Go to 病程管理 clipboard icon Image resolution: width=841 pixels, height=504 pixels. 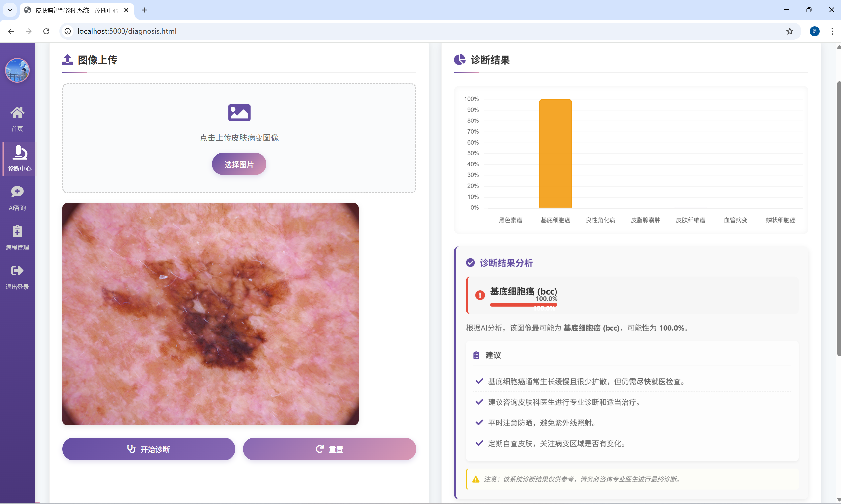pos(17,232)
